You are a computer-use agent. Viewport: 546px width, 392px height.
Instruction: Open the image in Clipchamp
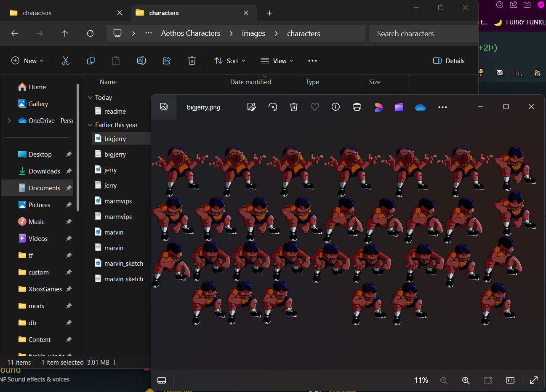click(x=399, y=107)
